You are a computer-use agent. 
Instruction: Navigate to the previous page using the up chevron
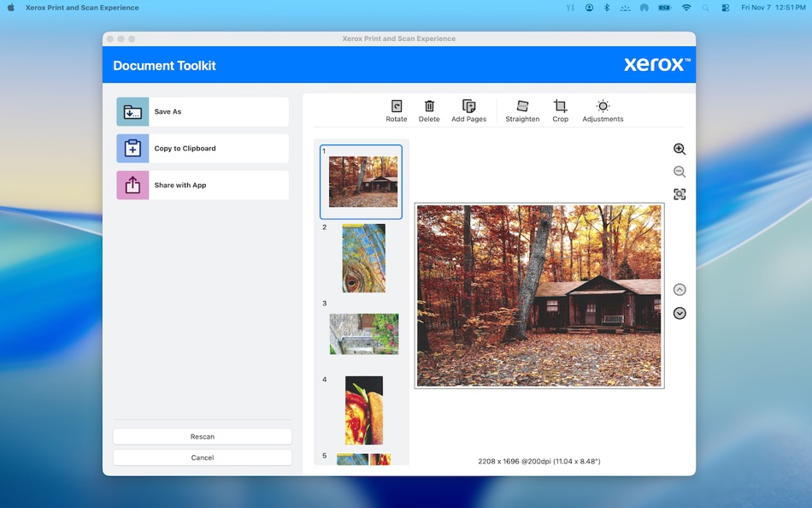679,289
